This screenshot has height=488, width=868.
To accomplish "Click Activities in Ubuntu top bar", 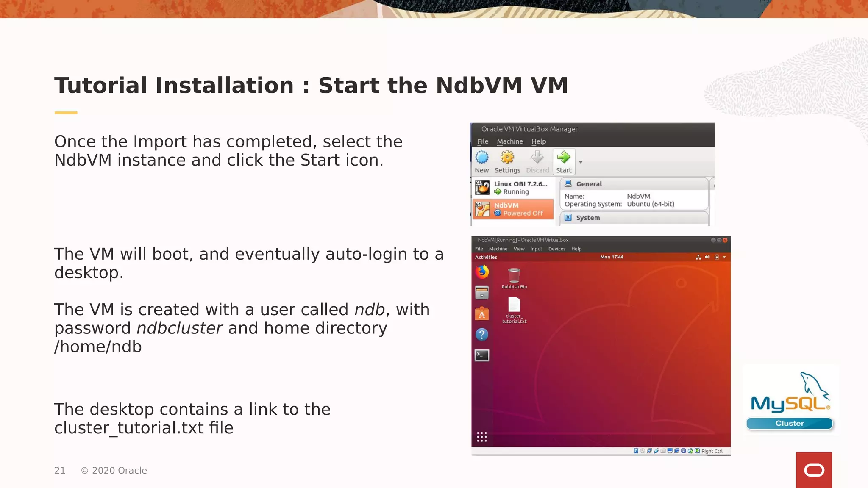I will (486, 257).
